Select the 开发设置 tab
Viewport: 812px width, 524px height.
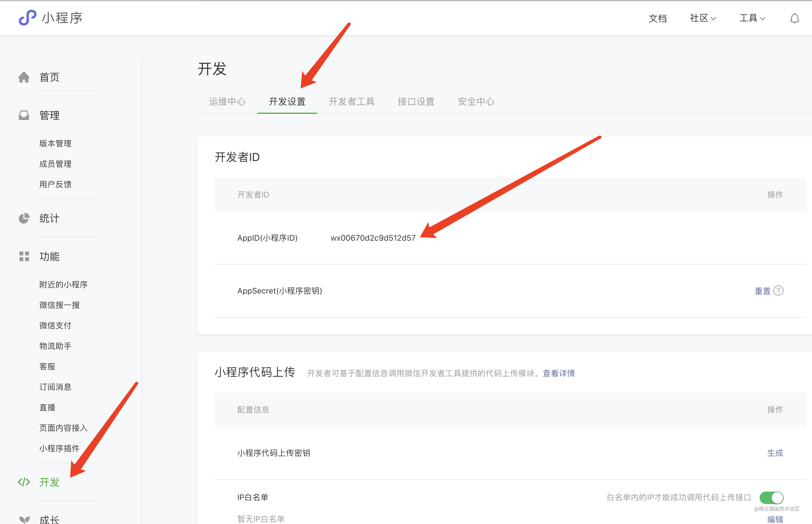click(x=287, y=101)
